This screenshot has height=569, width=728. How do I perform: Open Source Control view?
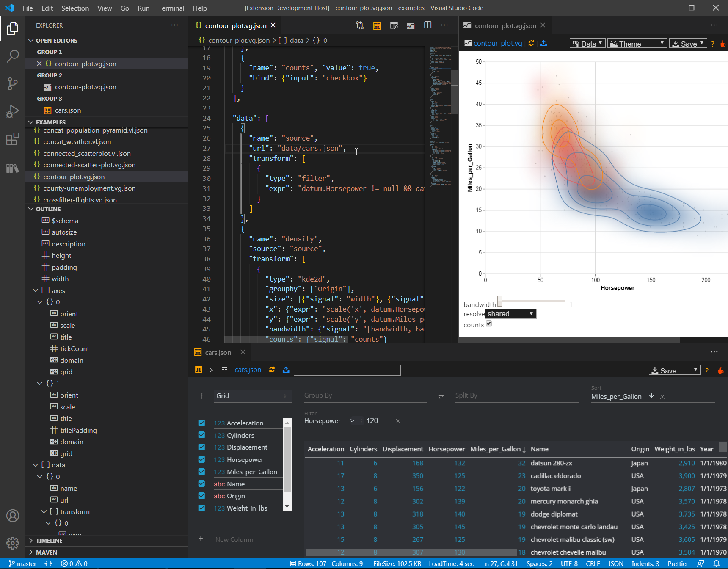click(13, 83)
